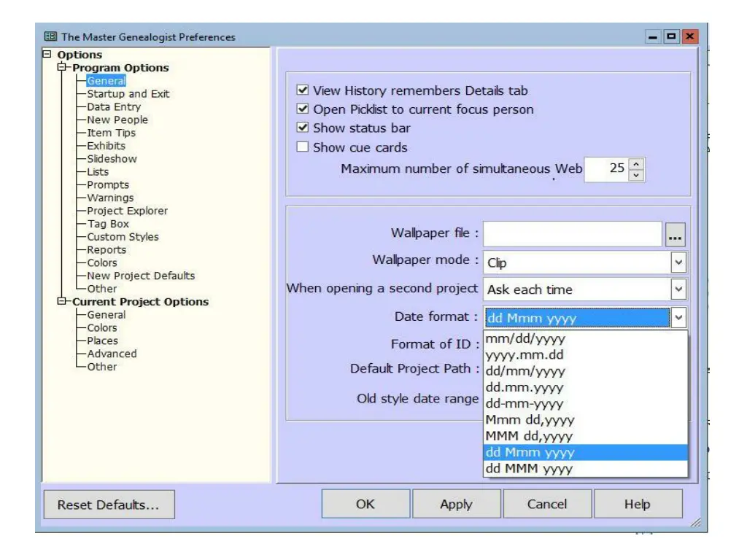Select General under Current Project Options

(107, 315)
